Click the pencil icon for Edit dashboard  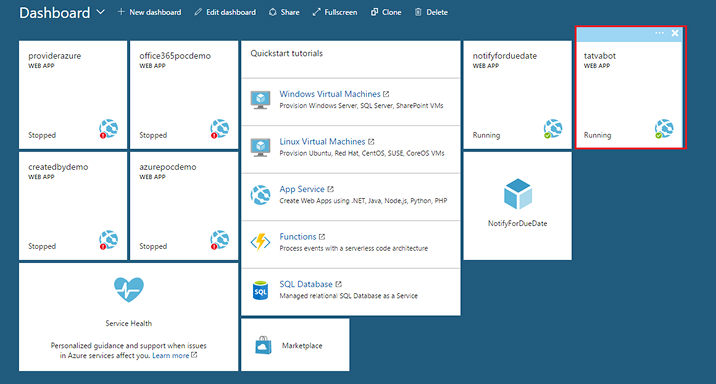[198, 12]
